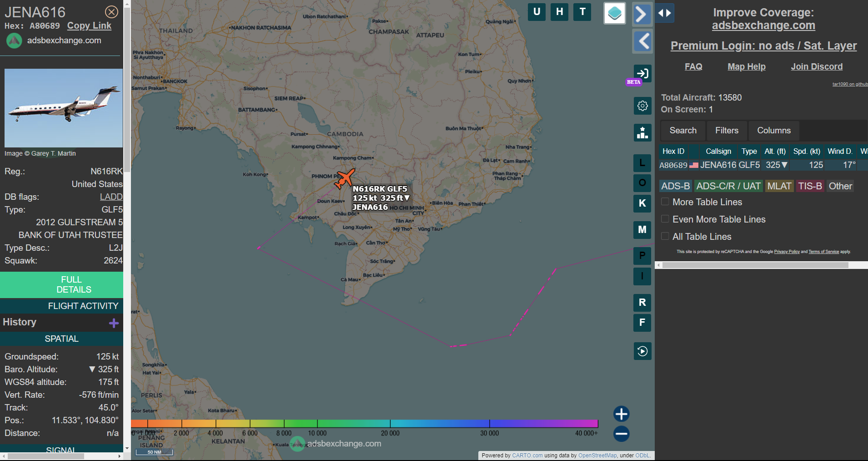Toggle the ADS-C/R / UAT source filter
868x461 pixels.
click(x=728, y=186)
